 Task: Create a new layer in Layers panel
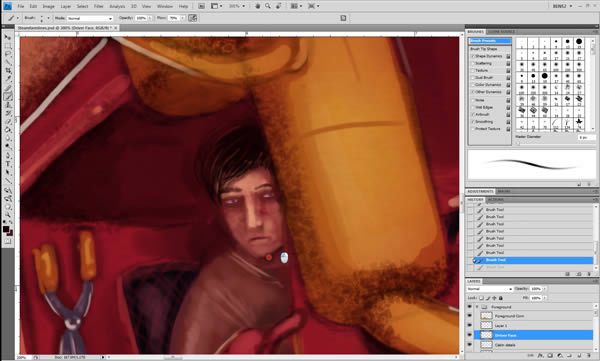pos(579,356)
